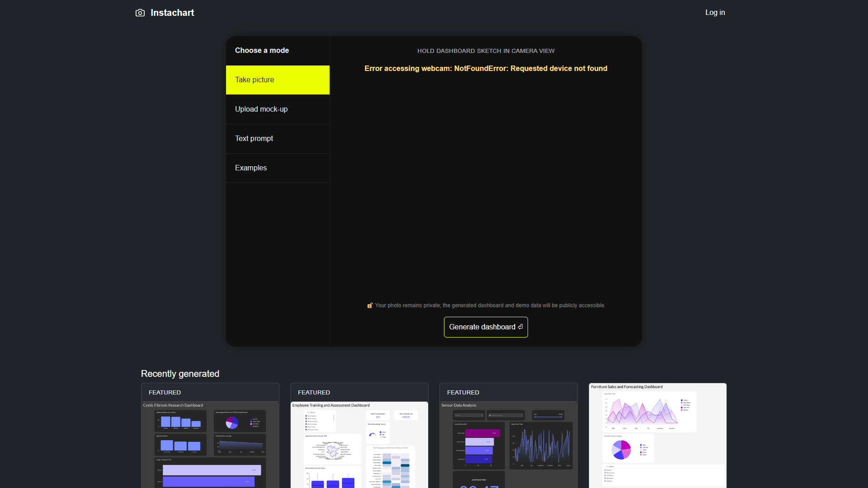This screenshot has height=488, width=868.
Task: Open the Examples mode
Action: 278,168
